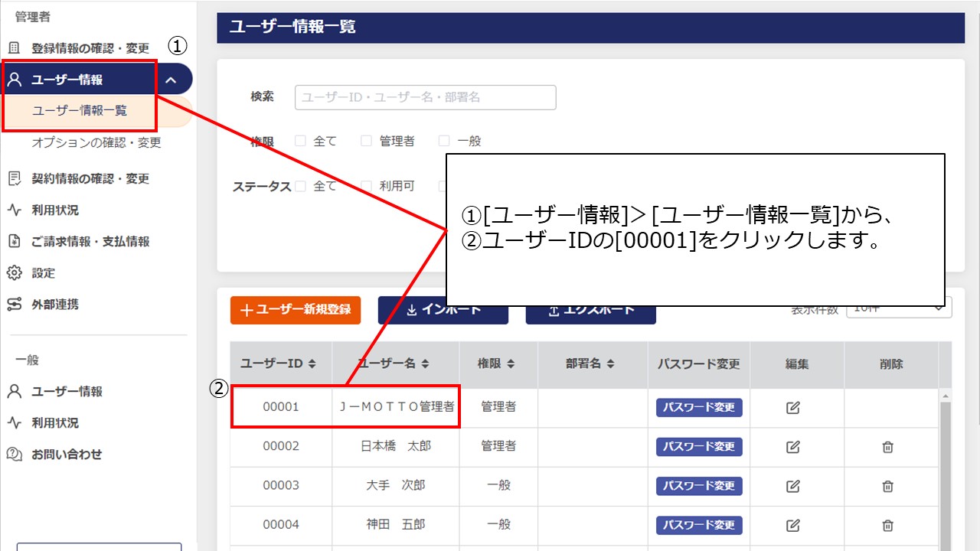Click trash icon for user 00004
This screenshot has height=551, width=980.
[x=887, y=525]
